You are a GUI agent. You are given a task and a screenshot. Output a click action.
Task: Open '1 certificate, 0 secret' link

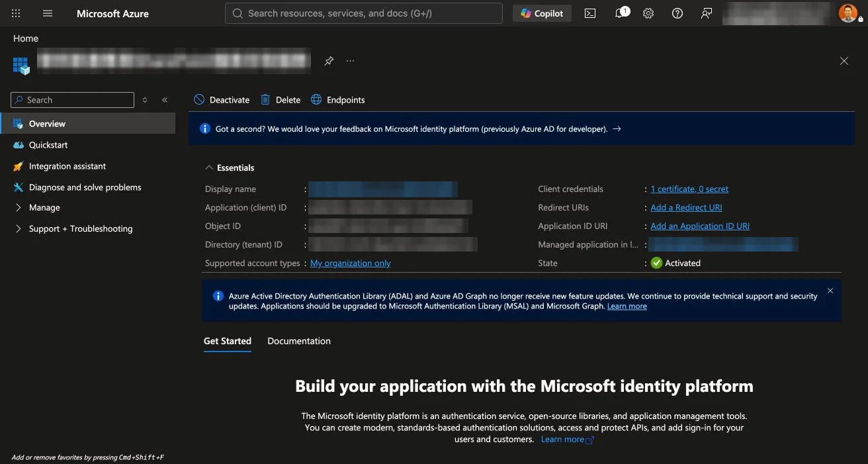[689, 189]
